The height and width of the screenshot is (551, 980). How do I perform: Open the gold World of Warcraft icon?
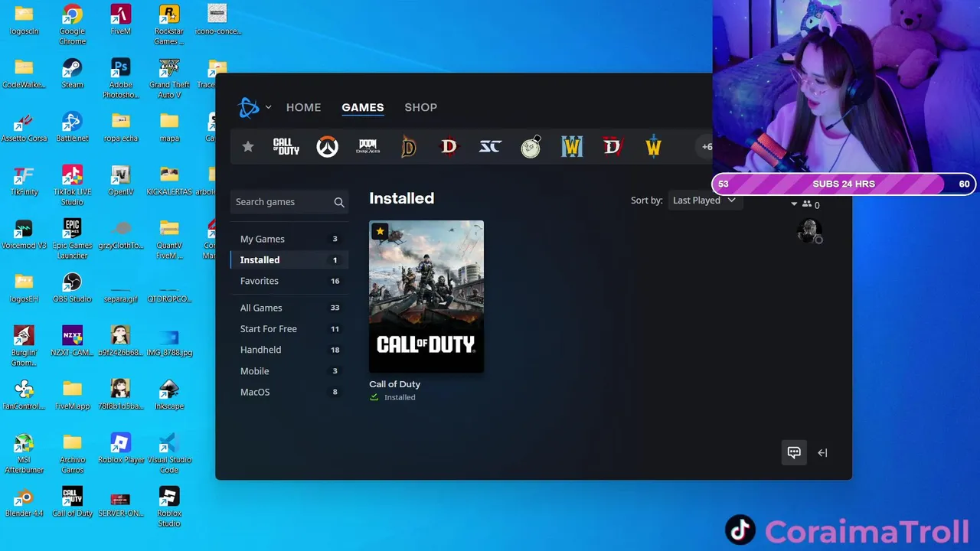(653, 147)
